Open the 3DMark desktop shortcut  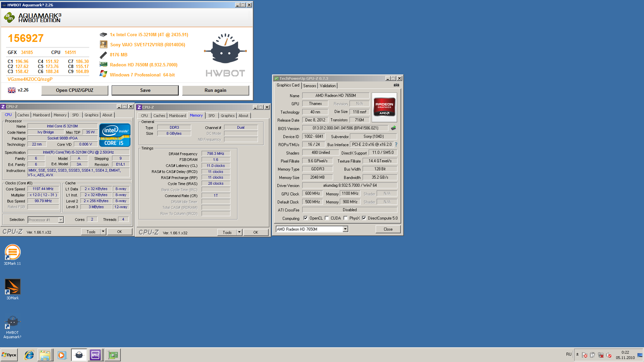(x=12, y=290)
